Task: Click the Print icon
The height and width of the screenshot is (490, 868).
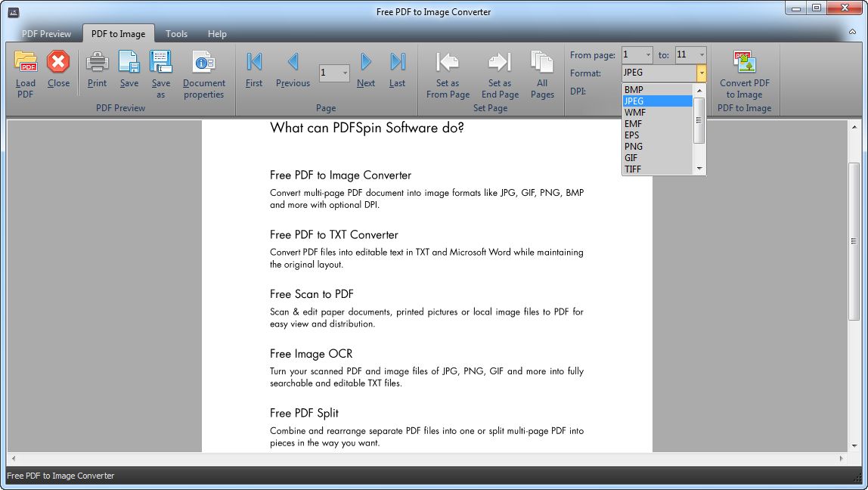Action: 97,61
